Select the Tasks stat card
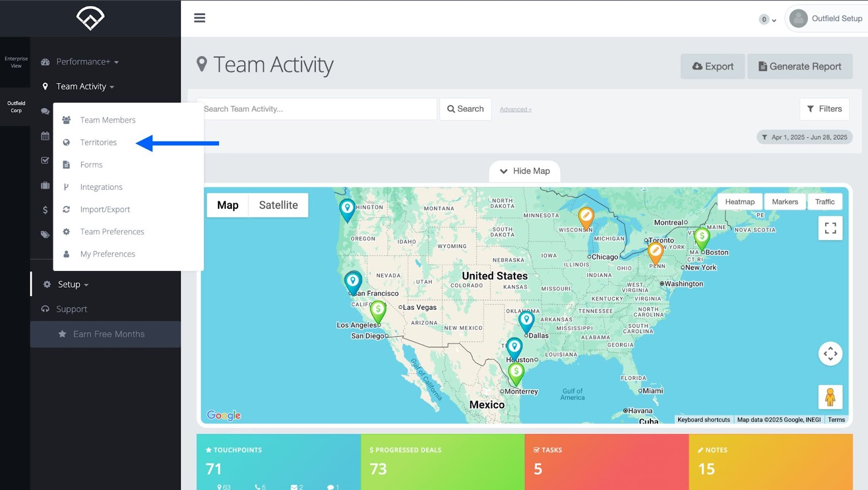868x490 pixels. click(x=607, y=462)
